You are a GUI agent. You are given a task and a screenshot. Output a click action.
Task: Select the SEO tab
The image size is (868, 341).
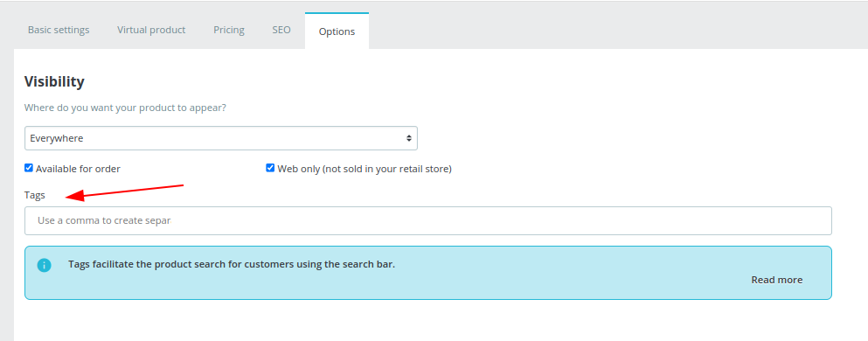(x=281, y=30)
